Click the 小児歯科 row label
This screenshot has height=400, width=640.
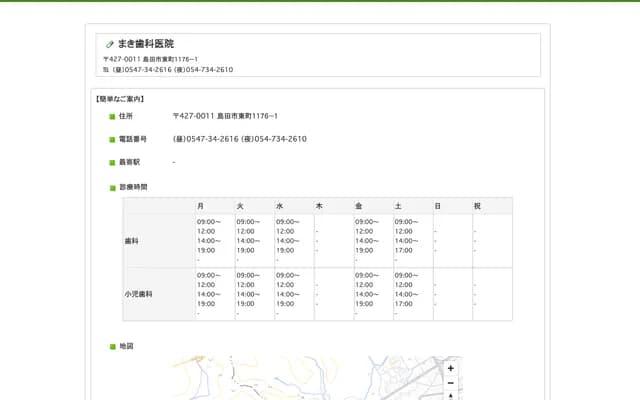138,294
